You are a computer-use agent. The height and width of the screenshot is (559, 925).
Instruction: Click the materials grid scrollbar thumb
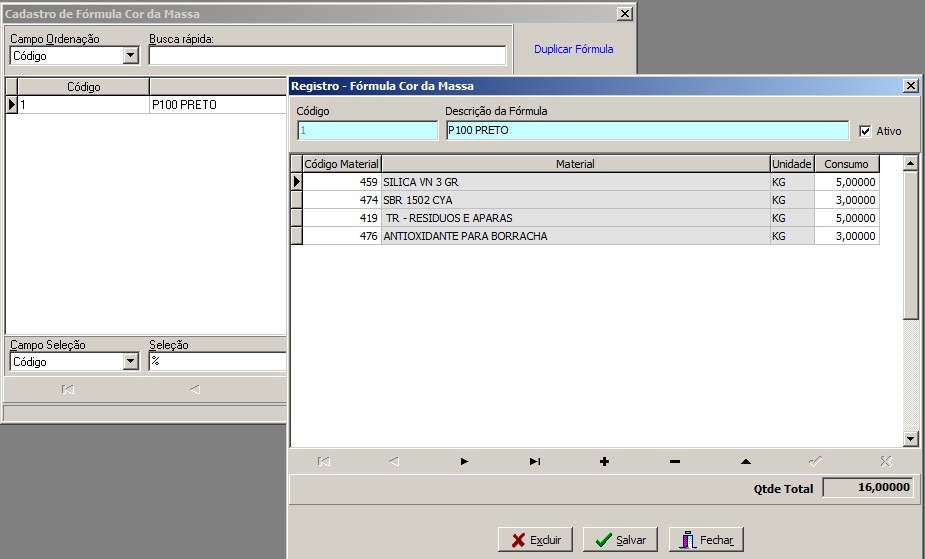tap(910, 245)
